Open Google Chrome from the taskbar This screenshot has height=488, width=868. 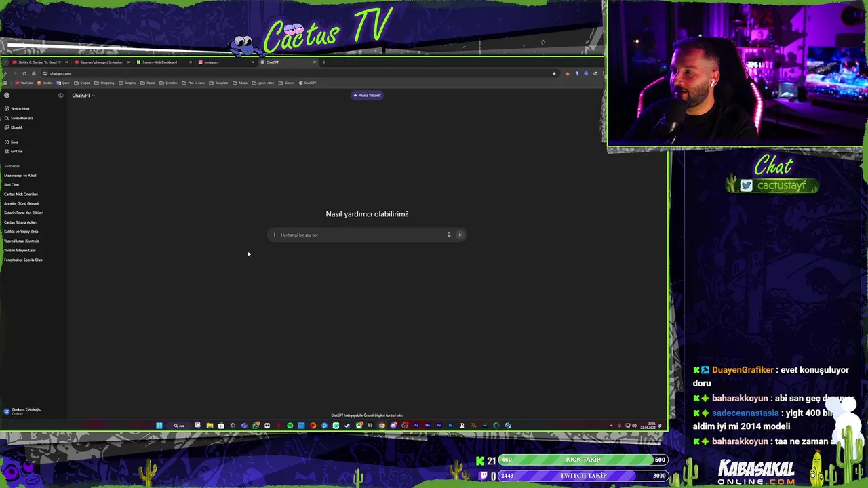382,426
